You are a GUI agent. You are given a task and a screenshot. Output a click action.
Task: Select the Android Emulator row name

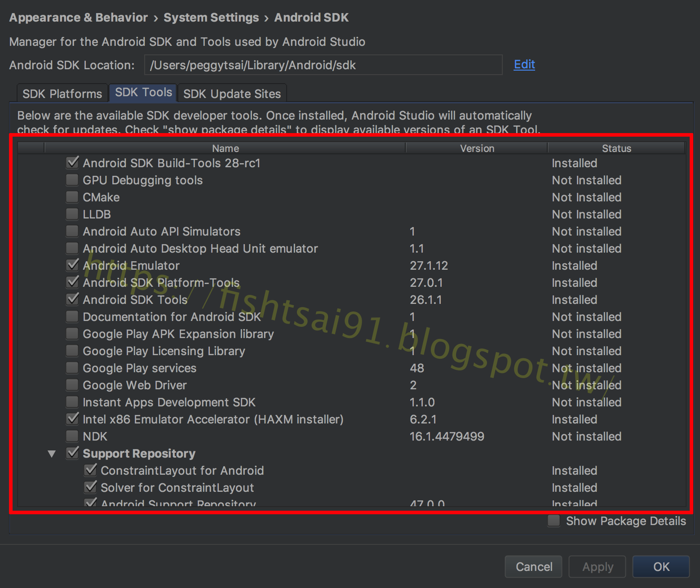[131, 266]
